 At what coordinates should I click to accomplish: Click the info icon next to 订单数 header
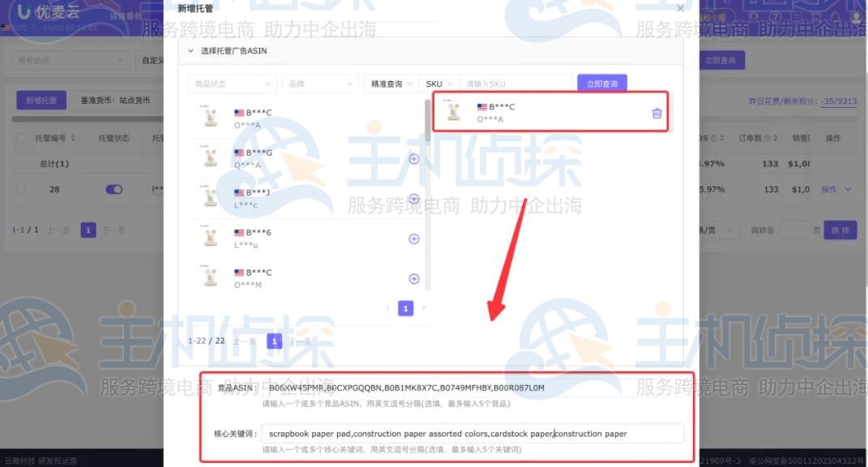pos(768,137)
